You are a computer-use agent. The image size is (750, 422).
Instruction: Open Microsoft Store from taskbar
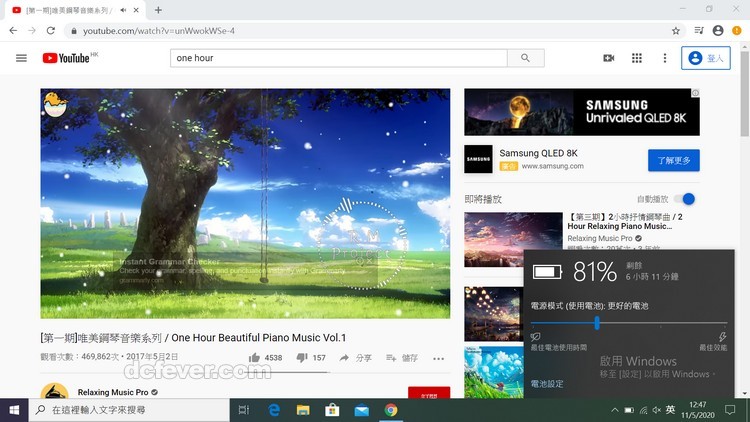(x=332, y=410)
